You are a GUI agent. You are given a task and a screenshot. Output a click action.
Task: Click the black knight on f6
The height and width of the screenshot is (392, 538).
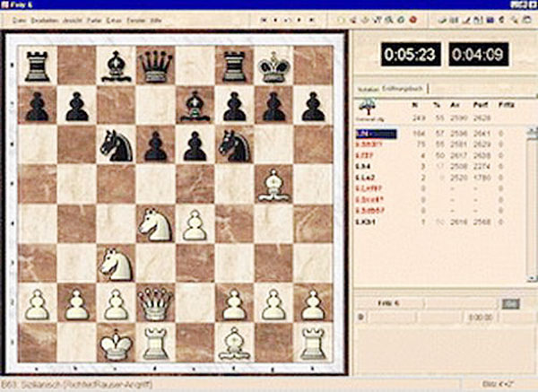pyautogui.click(x=237, y=145)
